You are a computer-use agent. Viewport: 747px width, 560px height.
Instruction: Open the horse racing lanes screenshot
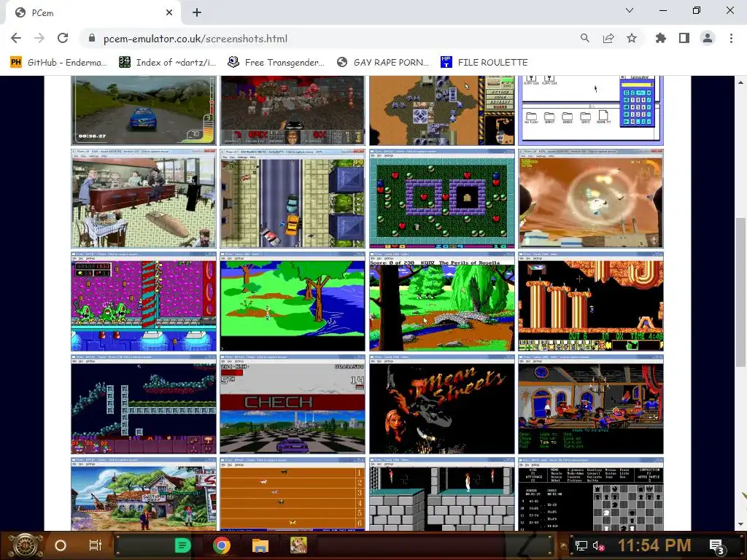[293, 494]
